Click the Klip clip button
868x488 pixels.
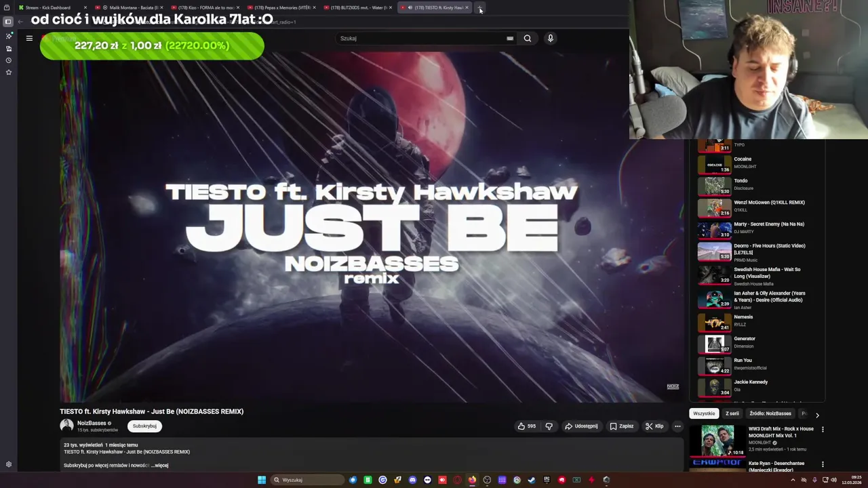tap(654, 426)
